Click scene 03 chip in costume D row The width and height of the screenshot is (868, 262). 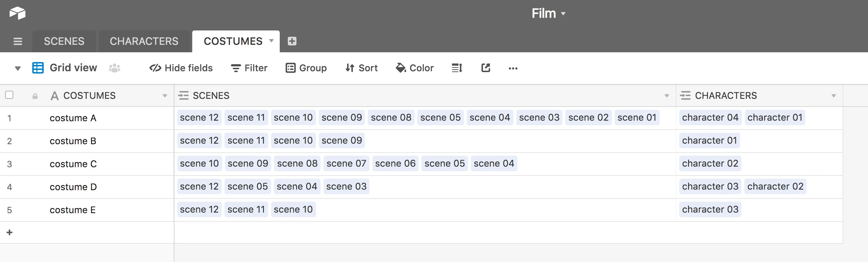[x=346, y=186]
